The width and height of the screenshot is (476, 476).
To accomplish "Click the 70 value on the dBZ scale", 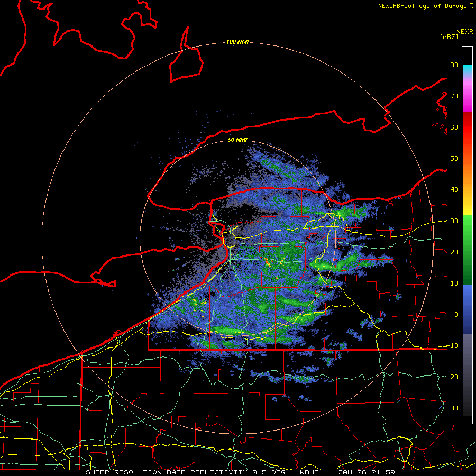I will tap(454, 96).
